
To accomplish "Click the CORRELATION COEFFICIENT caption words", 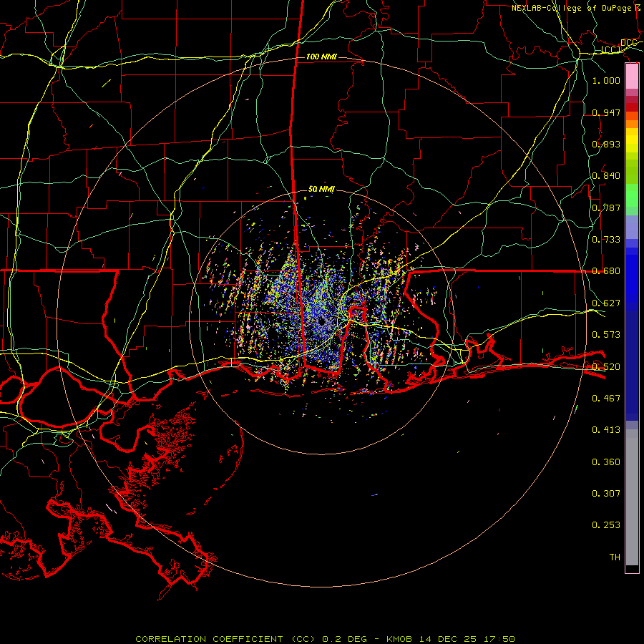I will tap(209, 639).
